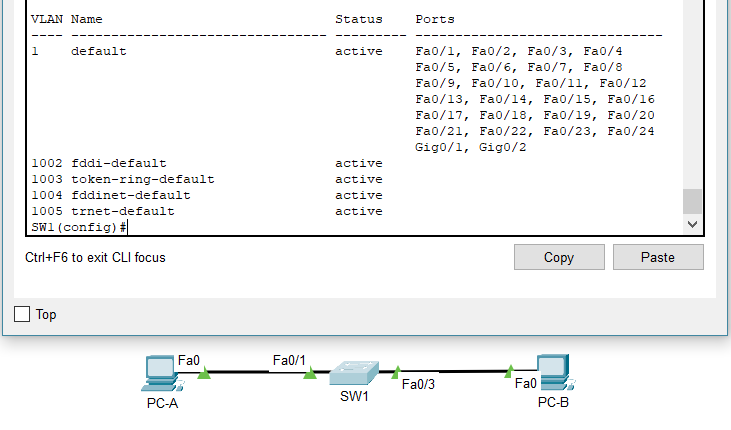Select the cable between SW1 and PC-B
Screen dimensions: 731x430
coord(455,371)
